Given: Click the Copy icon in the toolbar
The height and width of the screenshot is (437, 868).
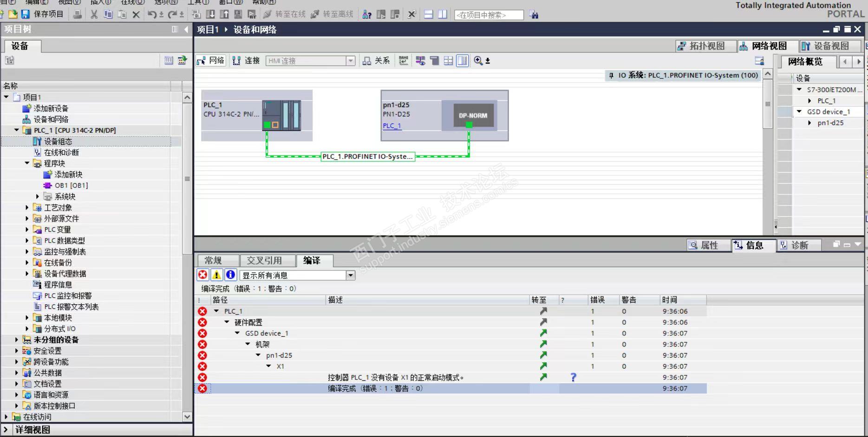Looking at the screenshot, I should [x=108, y=14].
